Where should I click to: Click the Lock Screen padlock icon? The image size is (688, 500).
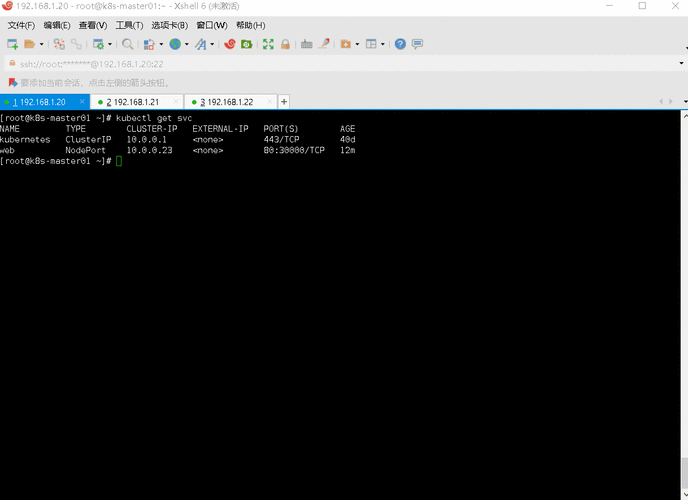click(x=285, y=44)
